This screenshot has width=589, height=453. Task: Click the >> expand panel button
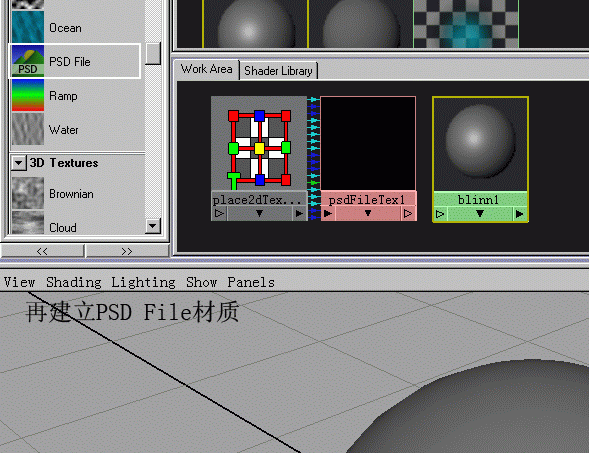127,251
